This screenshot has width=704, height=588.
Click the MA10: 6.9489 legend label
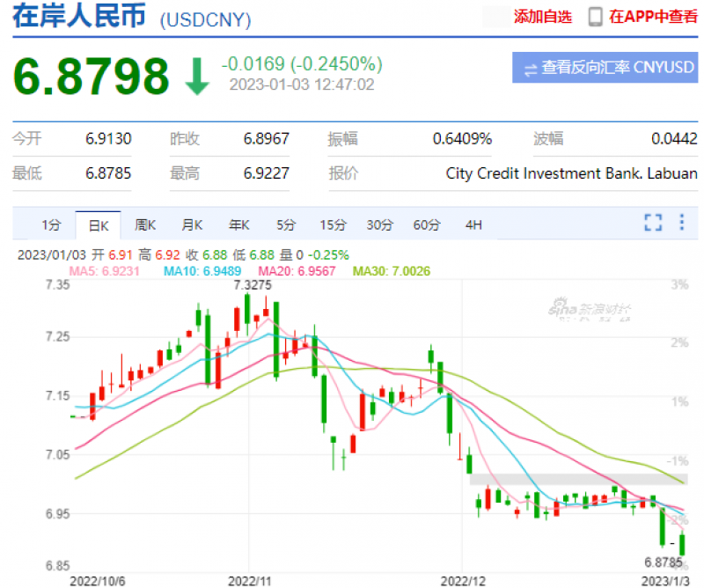202,271
